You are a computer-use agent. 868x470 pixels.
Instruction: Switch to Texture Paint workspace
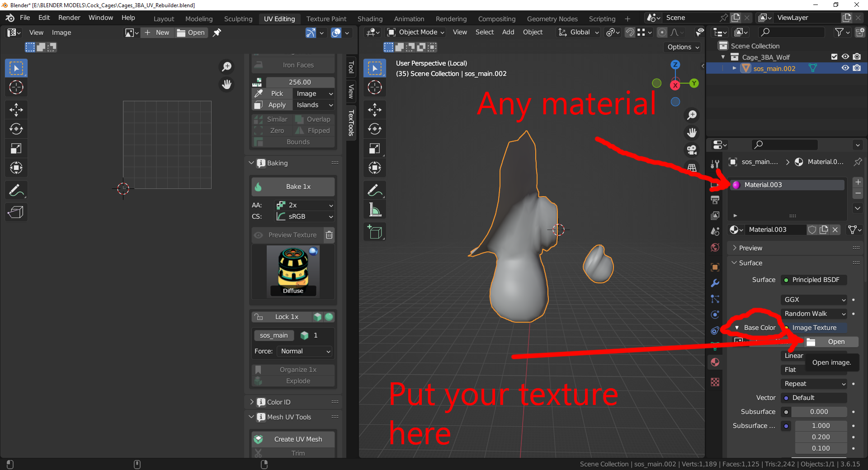coord(326,19)
